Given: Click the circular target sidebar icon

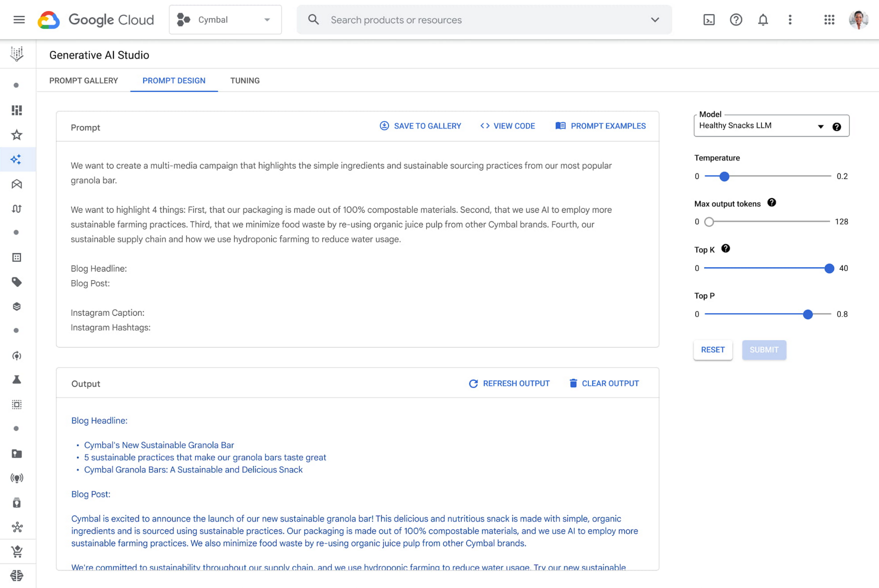Looking at the screenshot, I should (17, 356).
